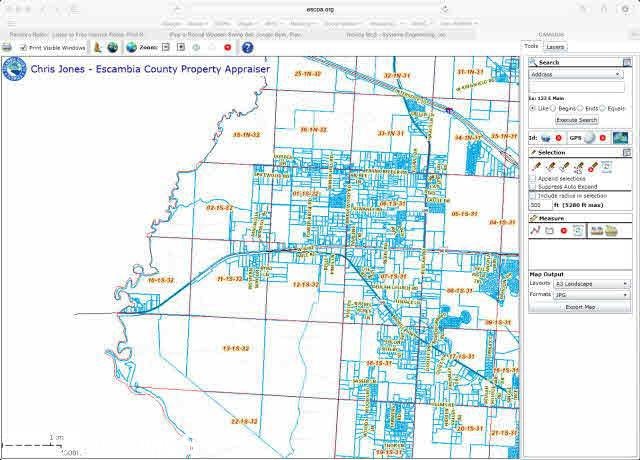Check Include radius in selection
The width and height of the screenshot is (640, 460).
[533, 195]
